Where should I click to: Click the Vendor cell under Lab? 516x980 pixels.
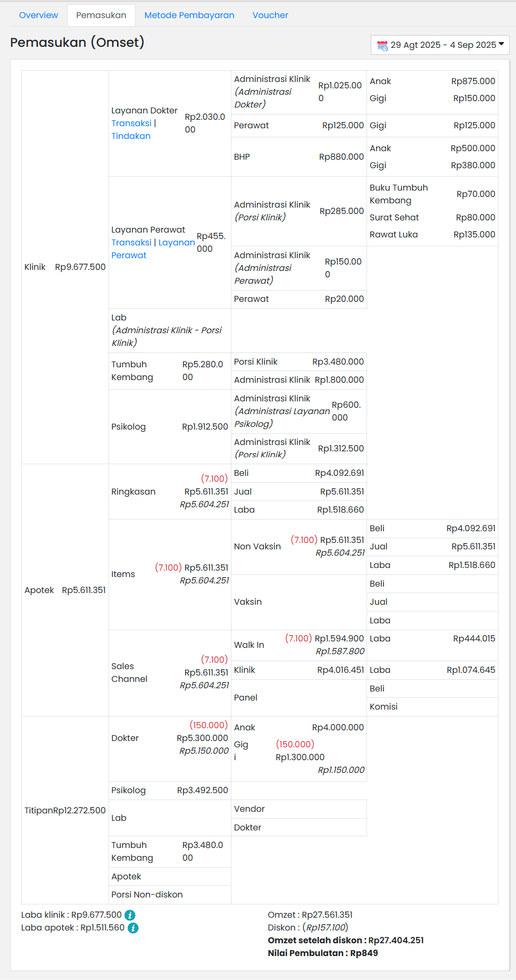[x=249, y=809]
